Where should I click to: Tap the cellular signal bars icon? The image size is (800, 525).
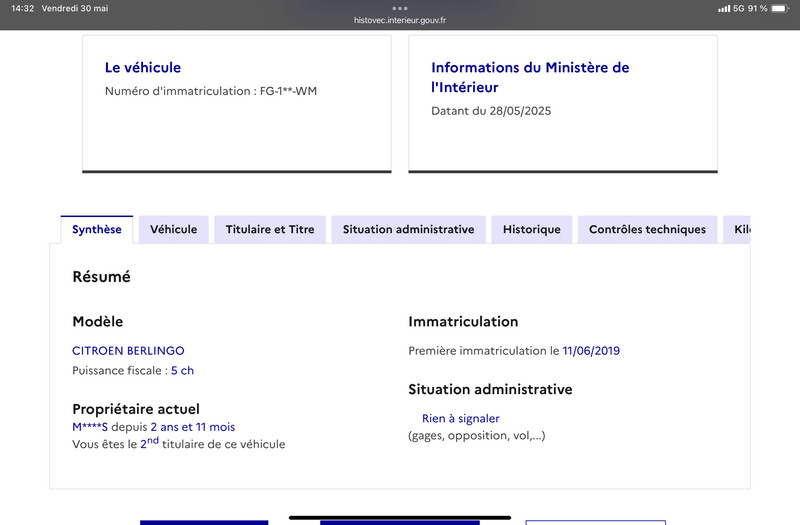(723, 8)
